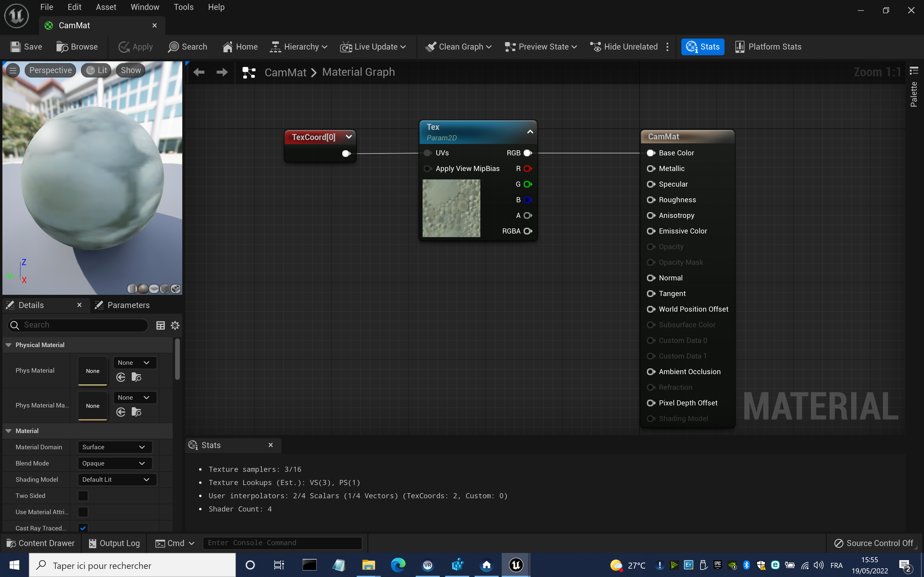Click the graph back navigation arrow
Screen dimensions: 924x577
coord(199,72)
